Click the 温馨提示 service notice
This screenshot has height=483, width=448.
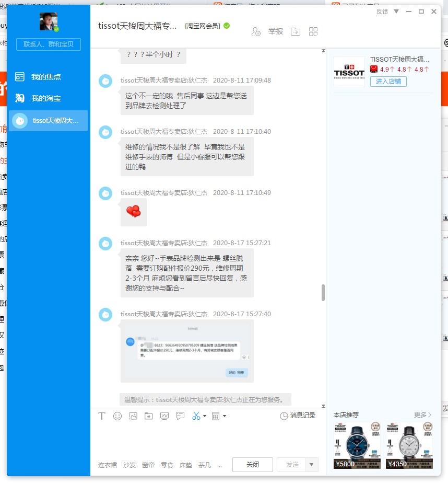click(205, 400)
